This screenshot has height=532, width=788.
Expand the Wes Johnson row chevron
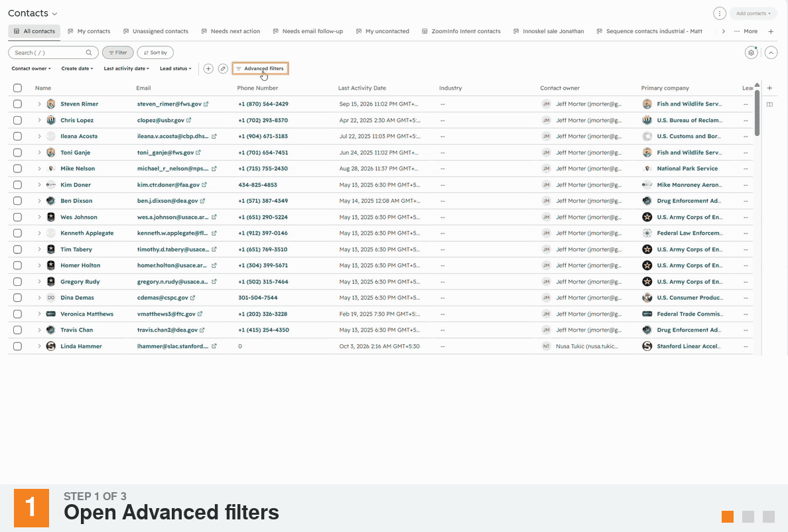click(x=39, y=217)
